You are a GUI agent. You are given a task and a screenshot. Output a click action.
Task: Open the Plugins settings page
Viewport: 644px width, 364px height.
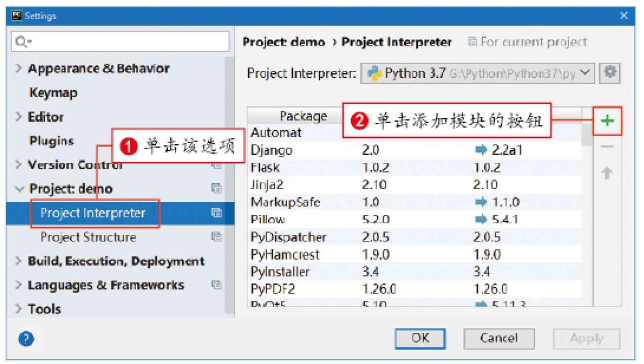pos(52,141)
